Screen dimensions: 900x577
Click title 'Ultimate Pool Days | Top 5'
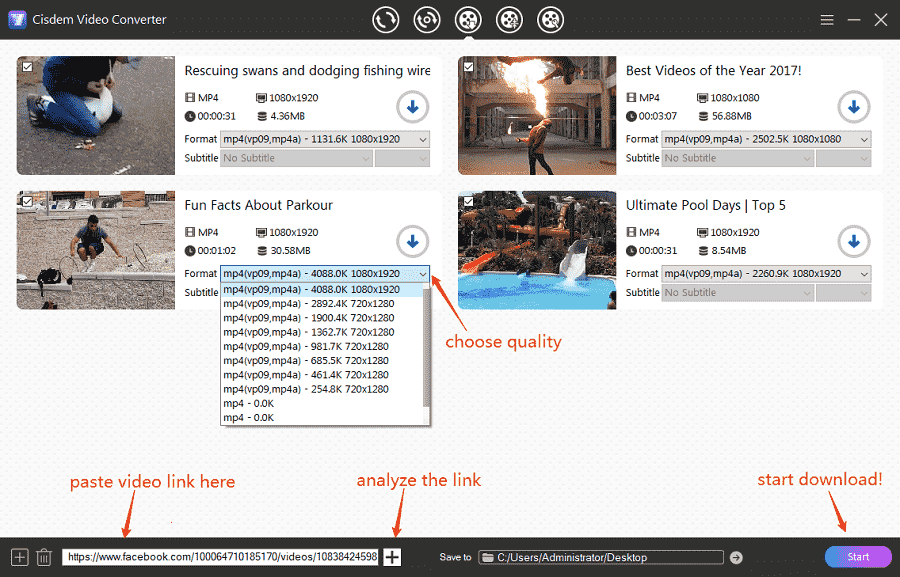705,206
